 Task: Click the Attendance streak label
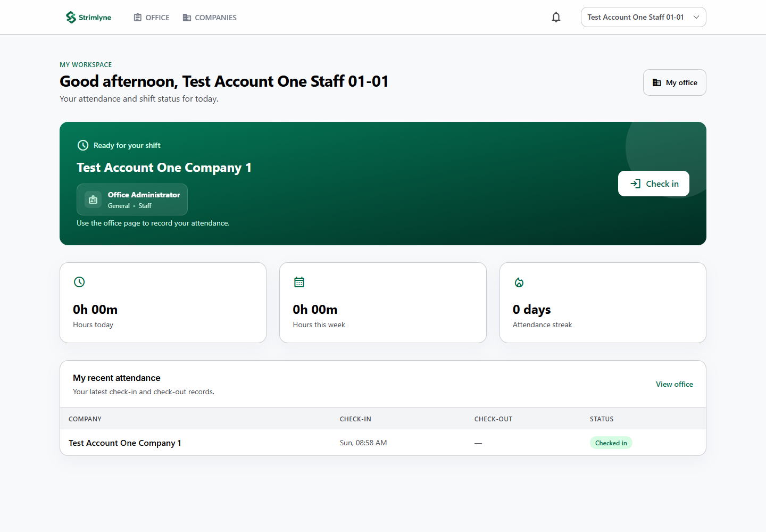[543, 325]
